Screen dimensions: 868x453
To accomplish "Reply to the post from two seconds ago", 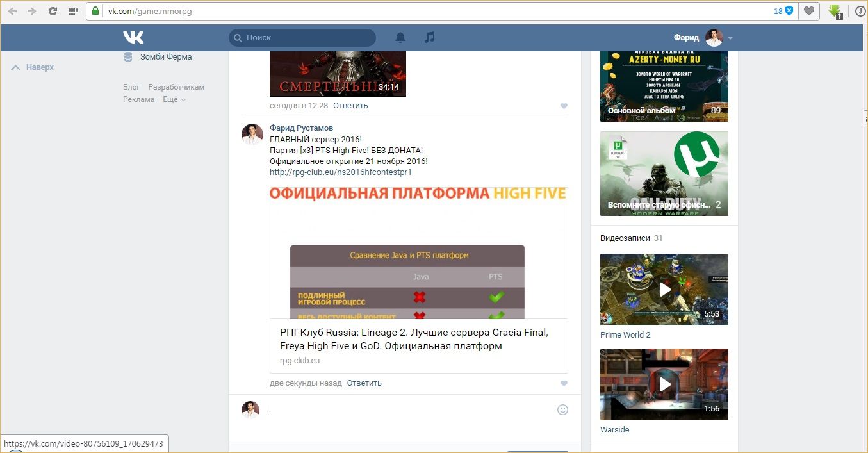I will (x=364, y=383).
